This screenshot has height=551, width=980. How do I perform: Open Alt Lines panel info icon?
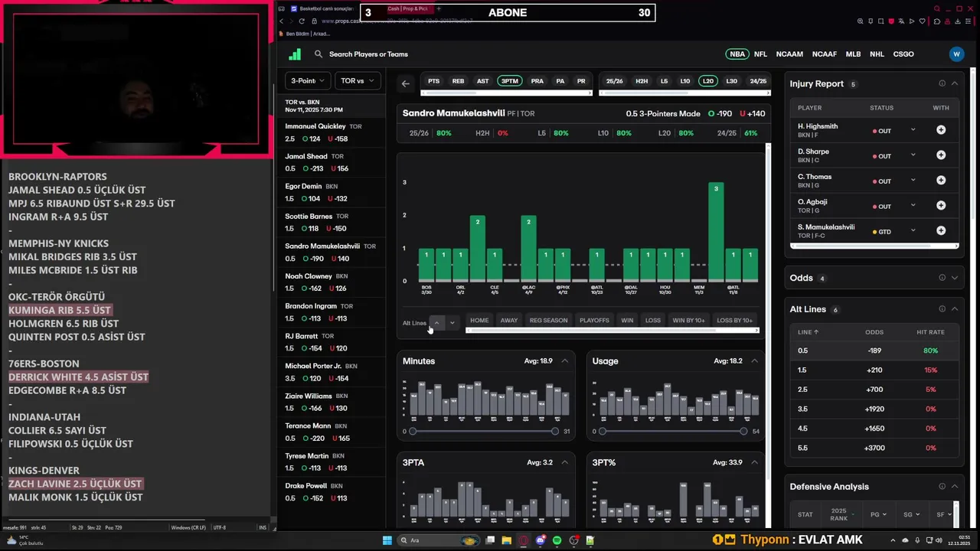pos(942,309)
